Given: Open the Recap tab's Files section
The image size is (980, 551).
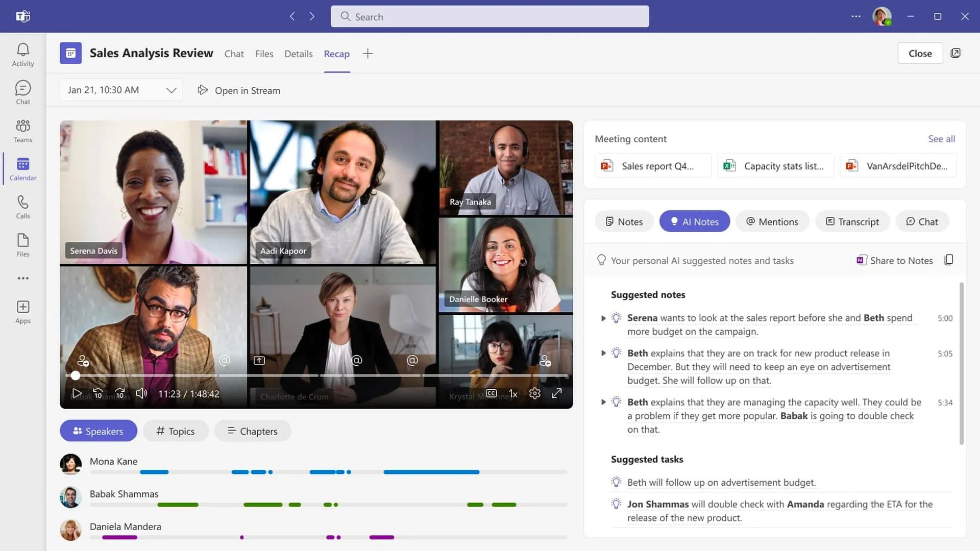Looking at the screenshot, I should click(x=264, y=54).
